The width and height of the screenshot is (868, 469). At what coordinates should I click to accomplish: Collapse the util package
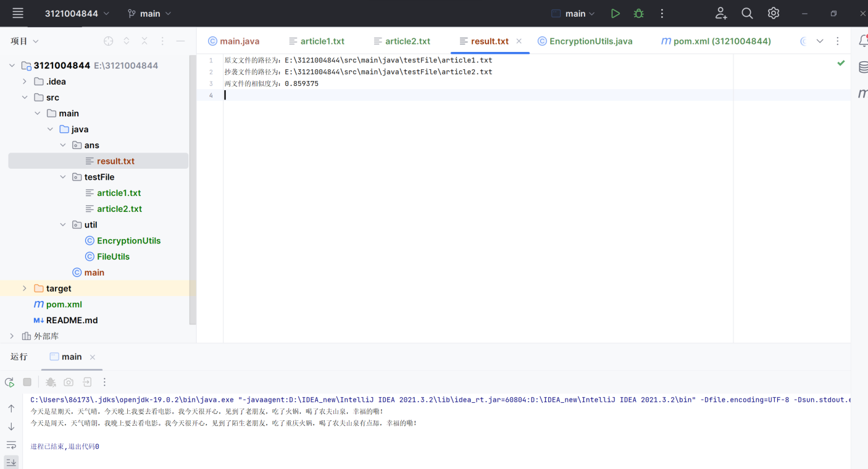[63, 225]
